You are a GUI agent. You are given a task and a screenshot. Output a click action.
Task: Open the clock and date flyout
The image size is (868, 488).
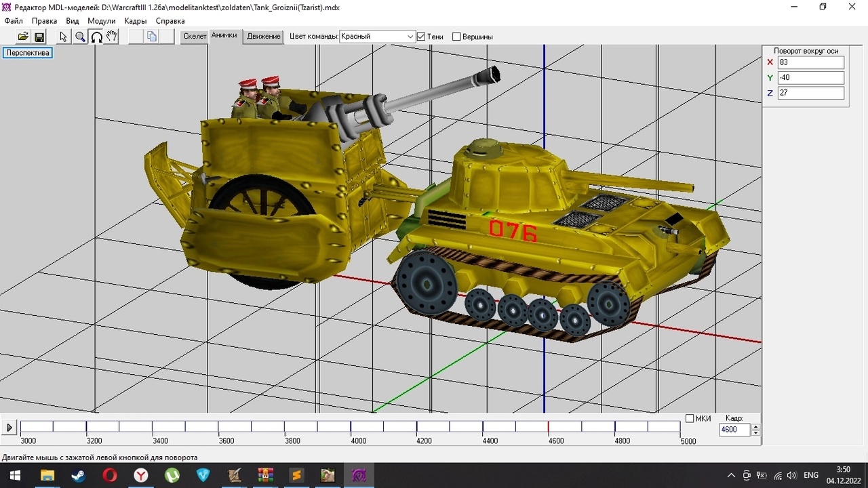coord(843,475)
